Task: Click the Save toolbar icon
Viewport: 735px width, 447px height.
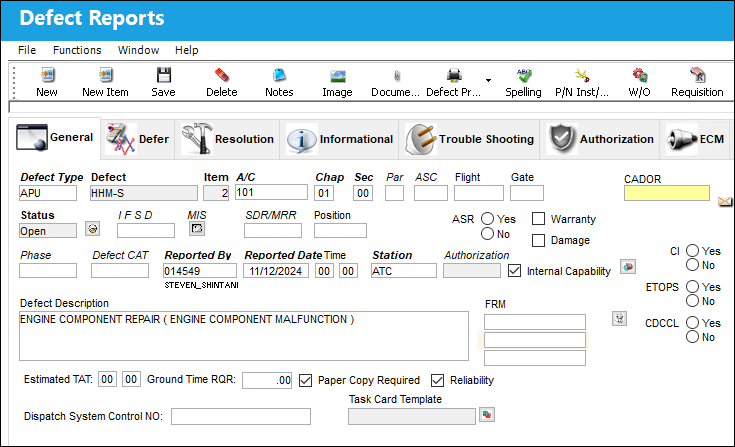Action: (164, 75)
